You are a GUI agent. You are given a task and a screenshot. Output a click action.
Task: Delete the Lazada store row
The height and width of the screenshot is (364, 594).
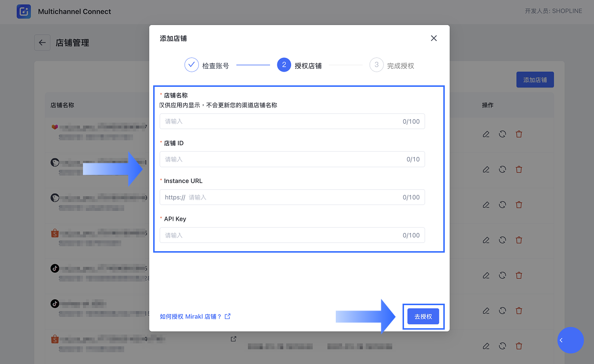tap(519, 134)
